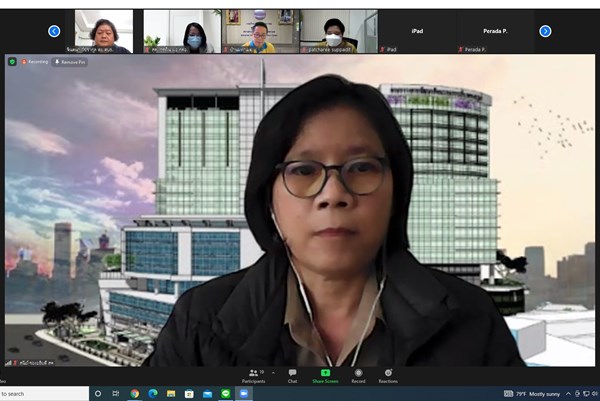
Task: Expand the hidden system tray icons
Action: pyautogui.click(x=569, y=394)
